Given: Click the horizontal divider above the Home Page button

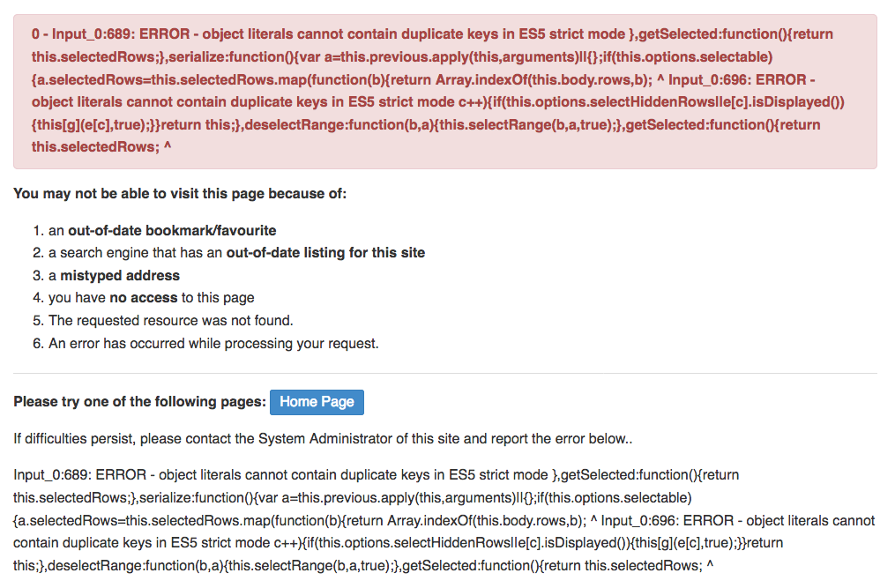Looking at the screenshot, I should (x=444, y=374).
